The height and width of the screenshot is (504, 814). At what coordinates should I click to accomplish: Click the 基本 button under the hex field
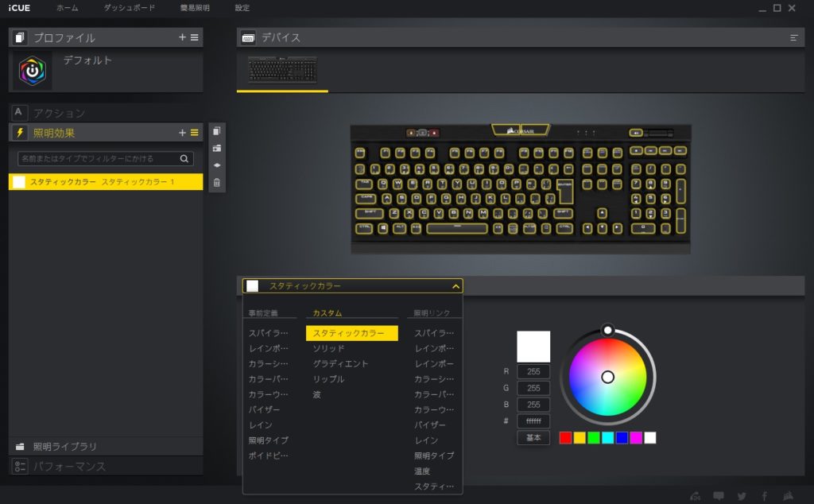(x=533, y=437)
